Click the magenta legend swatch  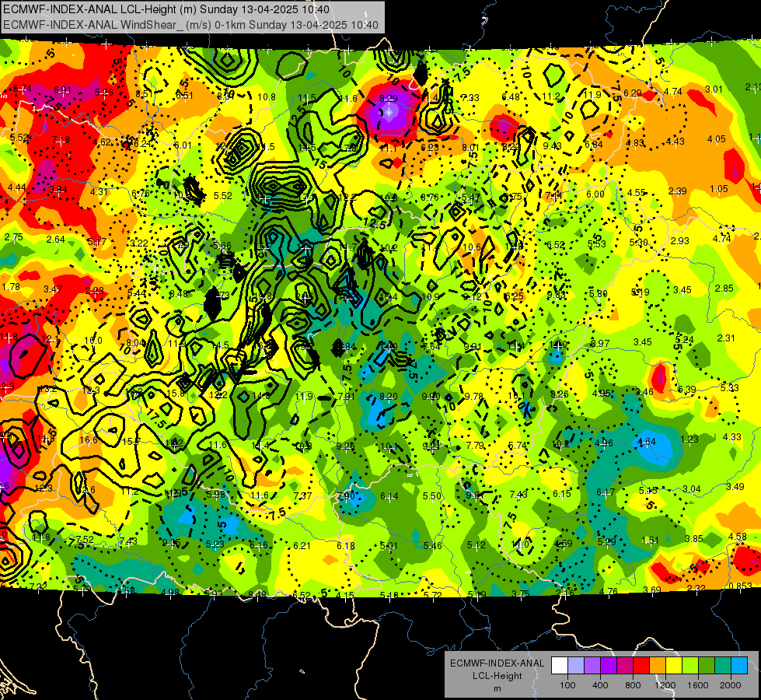(x=625, y=666)
